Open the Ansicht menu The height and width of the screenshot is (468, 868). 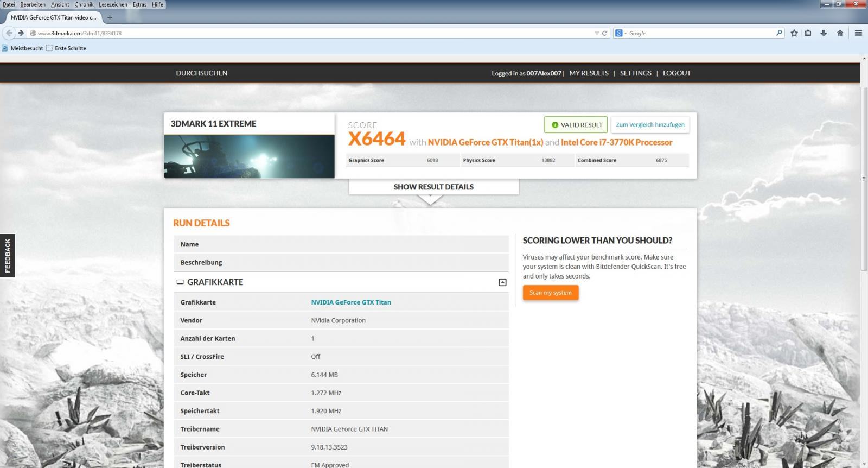click(x=60, y=4)
